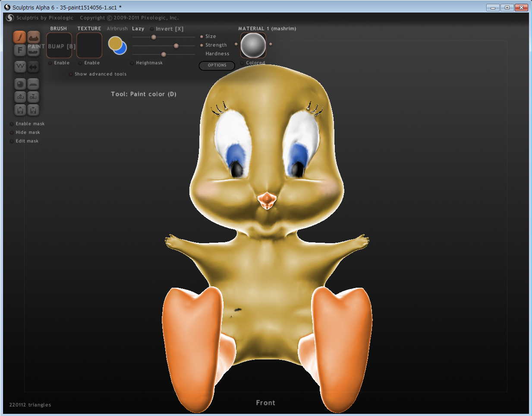This screenshot has height=416, width=532.
Task: Click the new sphere icon
Action: [20, 84]
